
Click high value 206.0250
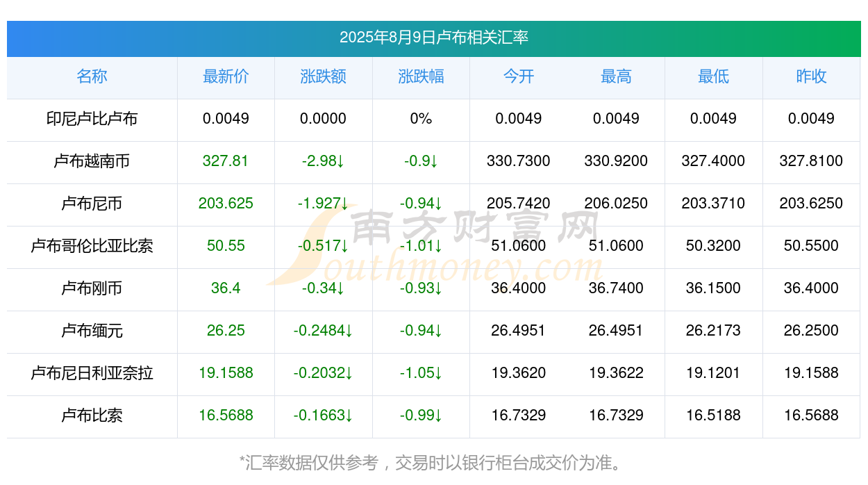coord(616,204)
